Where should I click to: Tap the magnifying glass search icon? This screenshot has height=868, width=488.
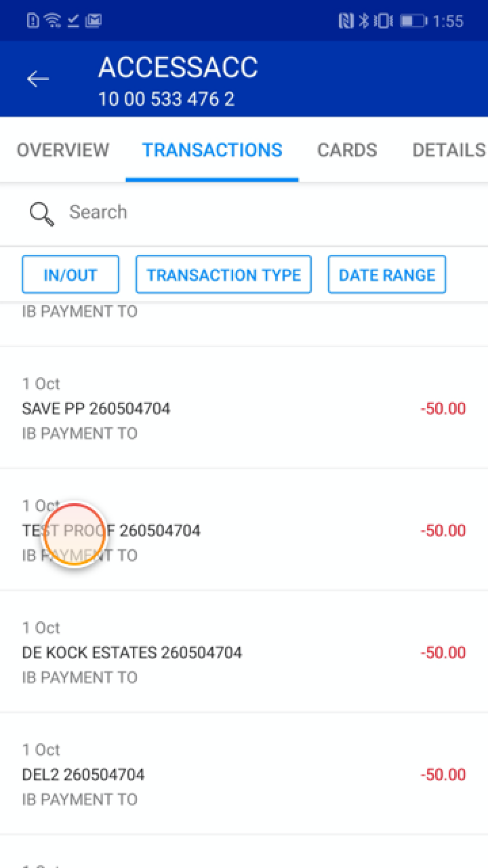click(x=41, y=214)
